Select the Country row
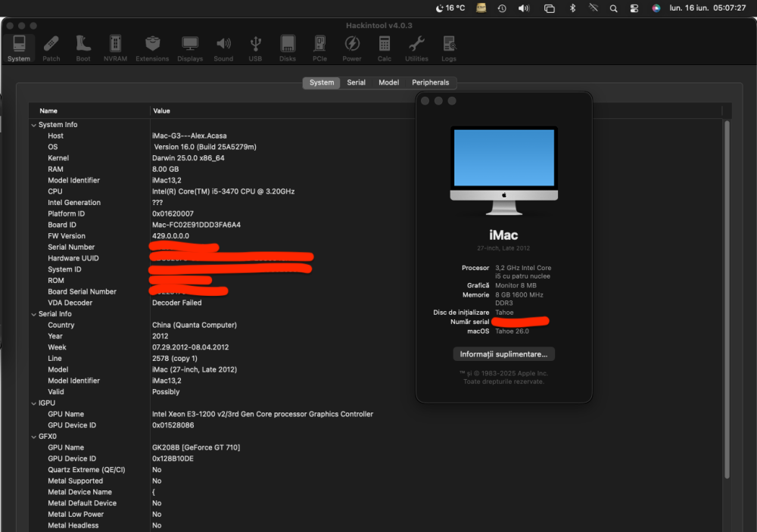Screen dimensions: 757x532 pos(375,325)
